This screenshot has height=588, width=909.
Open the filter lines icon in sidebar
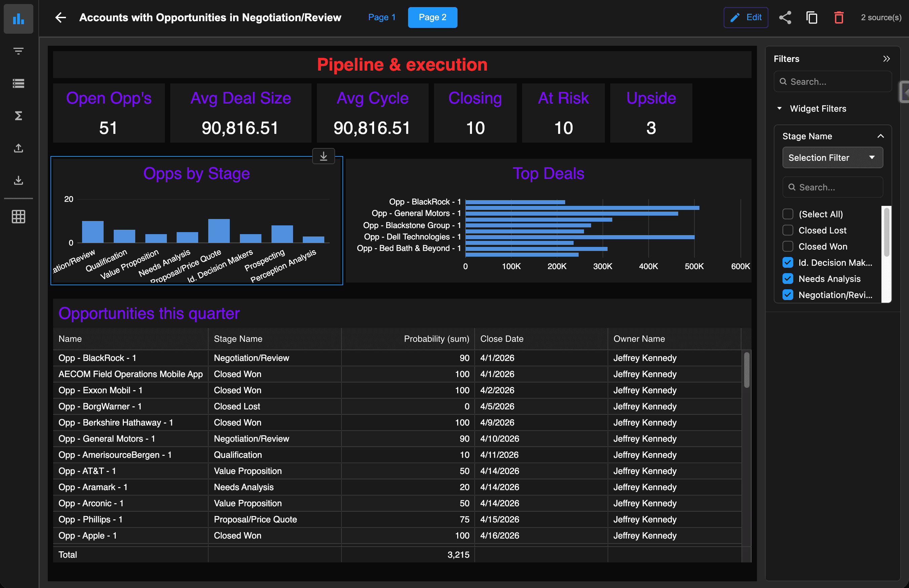pyautogui.click(x=18, y=51)
